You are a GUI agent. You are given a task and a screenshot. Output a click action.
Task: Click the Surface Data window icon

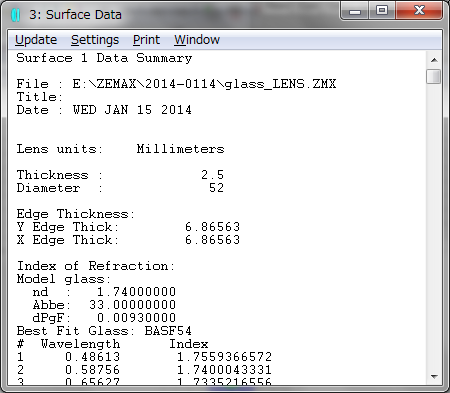[x=16, y=15]
